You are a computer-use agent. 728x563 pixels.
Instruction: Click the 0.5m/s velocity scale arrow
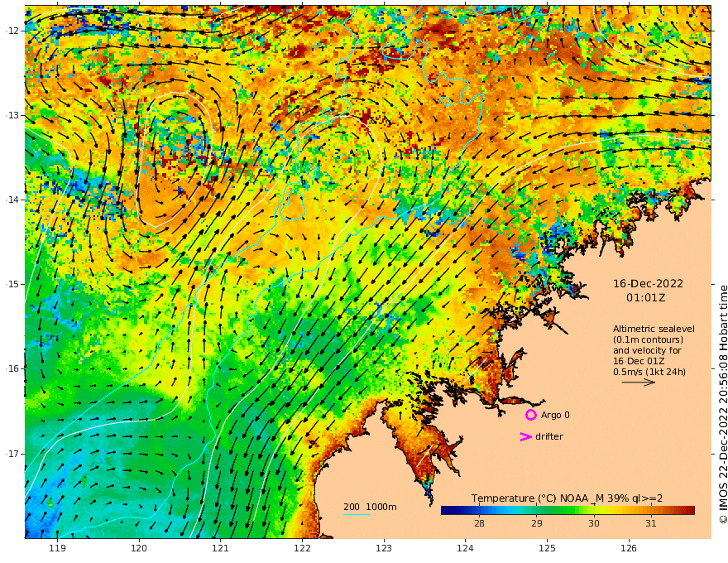tap(639, 383)
